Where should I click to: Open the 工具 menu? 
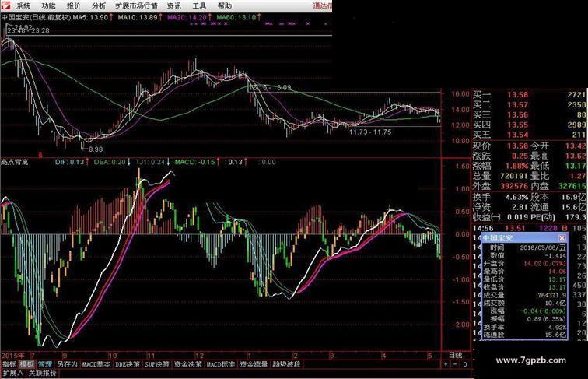coord(199,5)
